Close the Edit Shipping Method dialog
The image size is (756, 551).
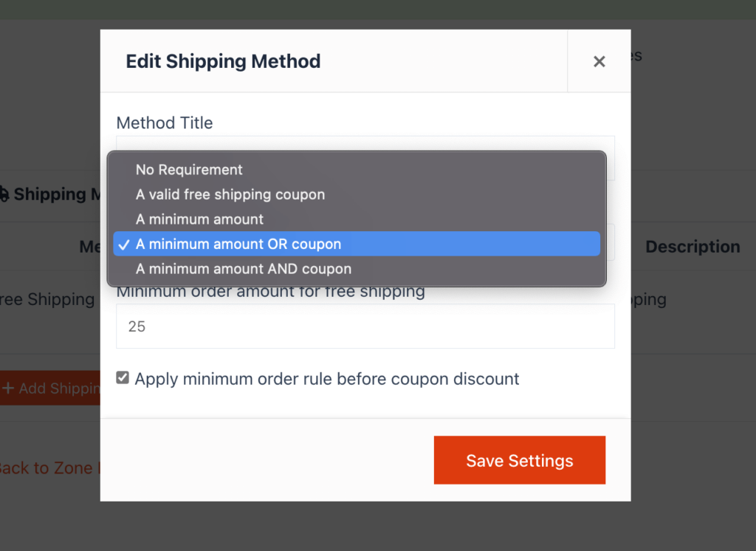point(599,61)
